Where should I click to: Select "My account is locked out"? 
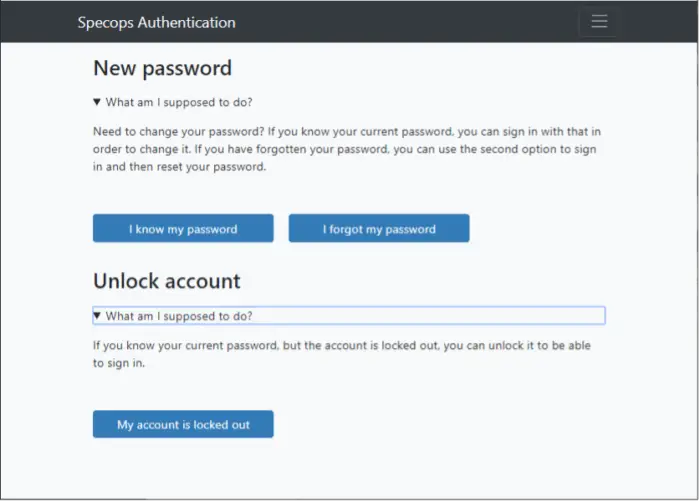pos(183,424)
